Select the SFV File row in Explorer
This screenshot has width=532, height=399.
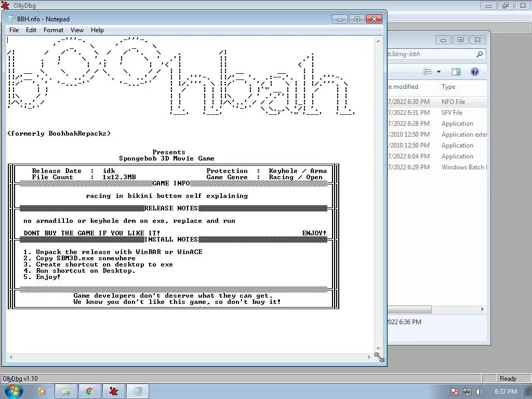(x=437, y=113)
